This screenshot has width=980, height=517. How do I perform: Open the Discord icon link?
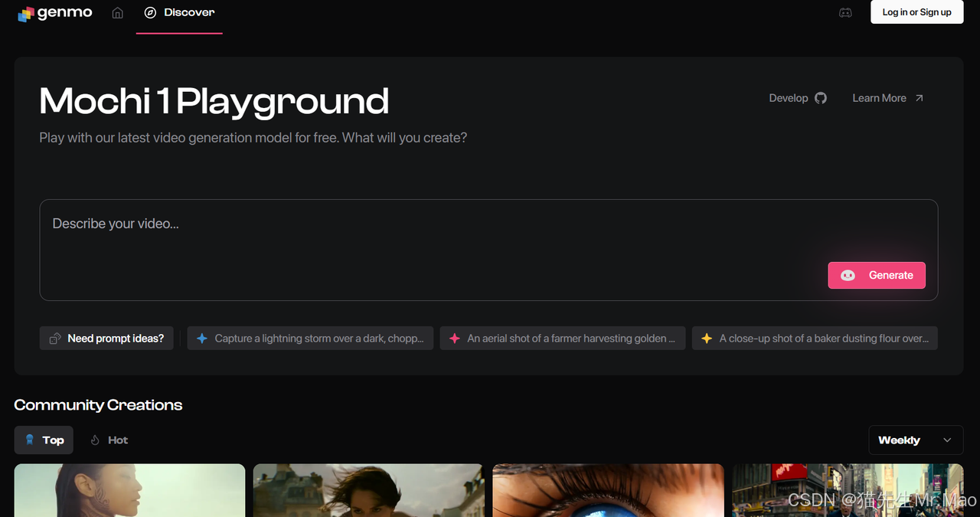point(845,12)
